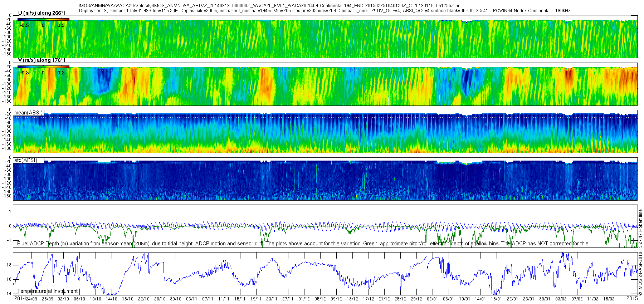The height and width of the screenshot is (304, 644).
Task: Click the '14/01' date tick label
Action: [x=480, y=299]
